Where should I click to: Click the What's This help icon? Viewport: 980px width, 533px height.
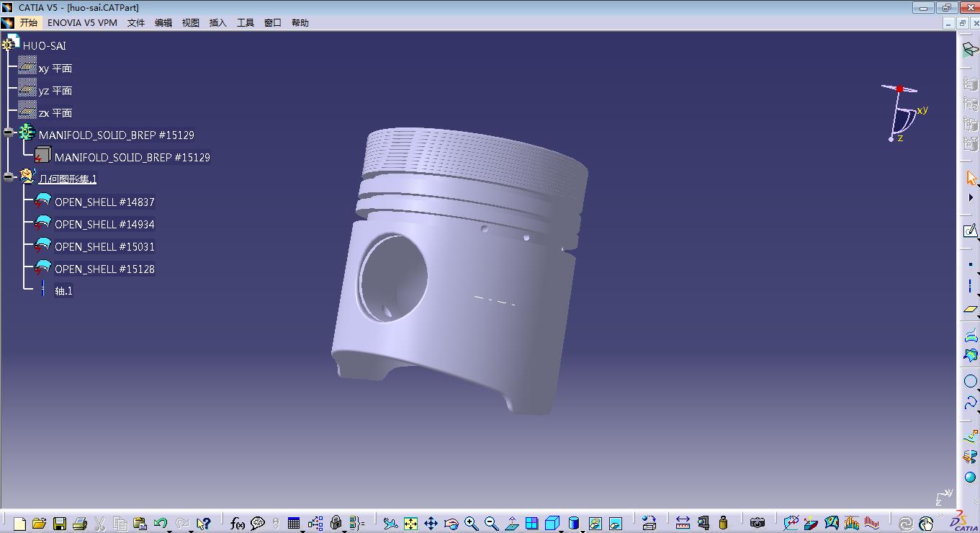coord(203,524)
